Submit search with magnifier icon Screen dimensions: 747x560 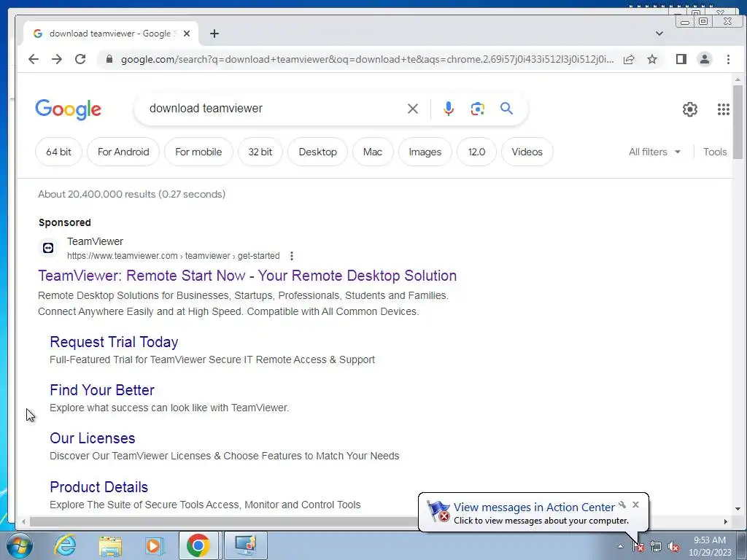click(506, 109)
